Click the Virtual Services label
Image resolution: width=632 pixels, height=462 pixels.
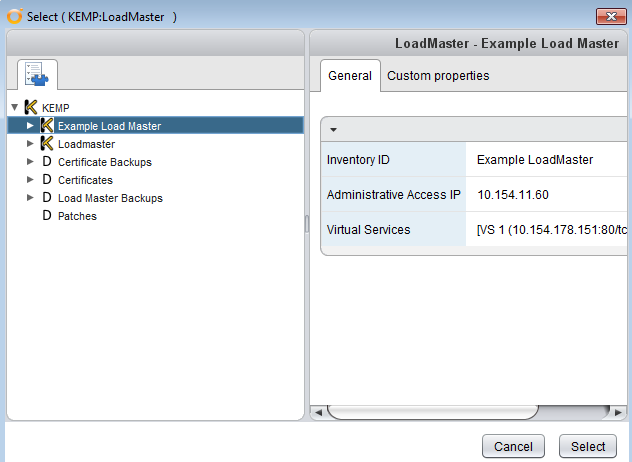(368, 229)
